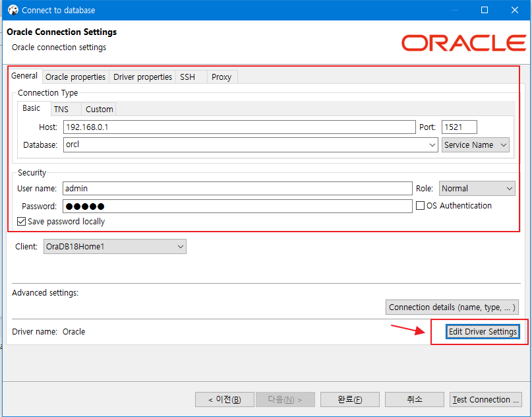Open Connection details (name, type, ...) button

tap(452, 307)
